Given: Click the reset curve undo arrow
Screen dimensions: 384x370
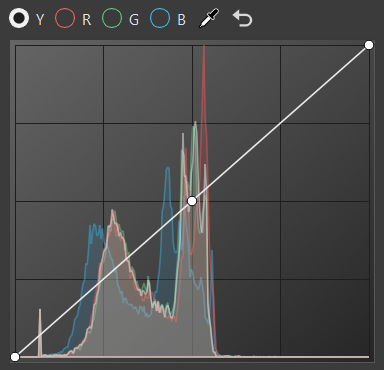Looking at the screenshot, I should (x=242, y=18).
